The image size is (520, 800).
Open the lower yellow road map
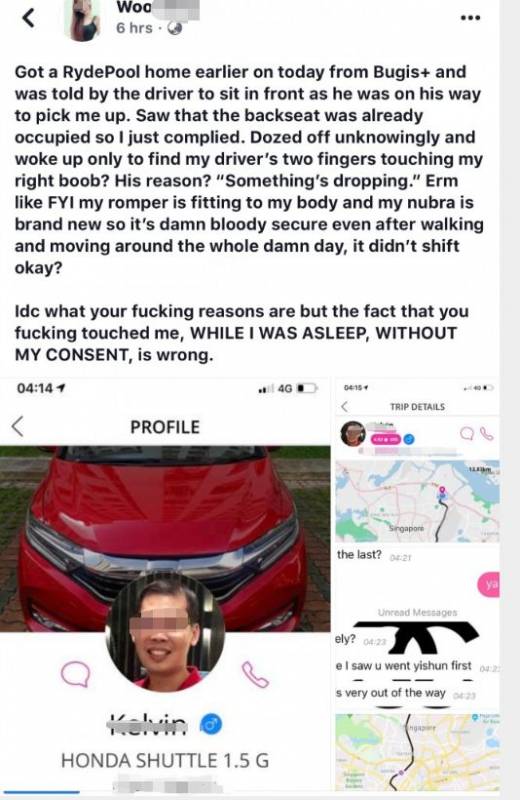point(417,752)
